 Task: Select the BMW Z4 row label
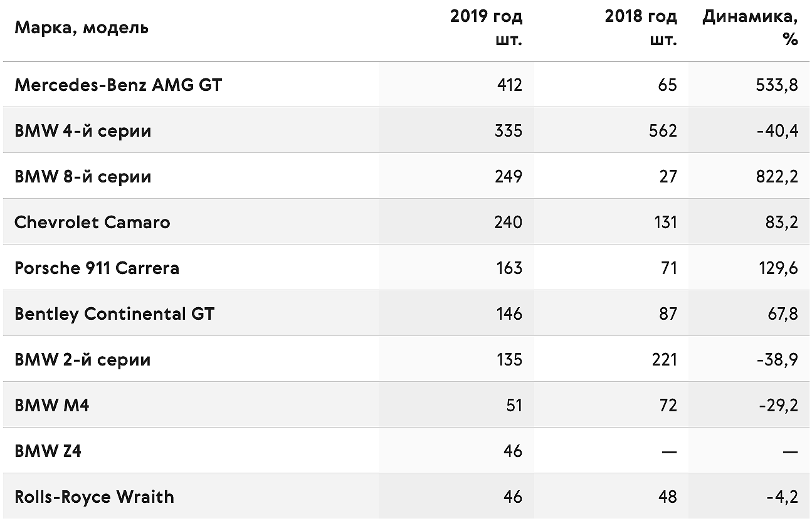pos(48,451)
